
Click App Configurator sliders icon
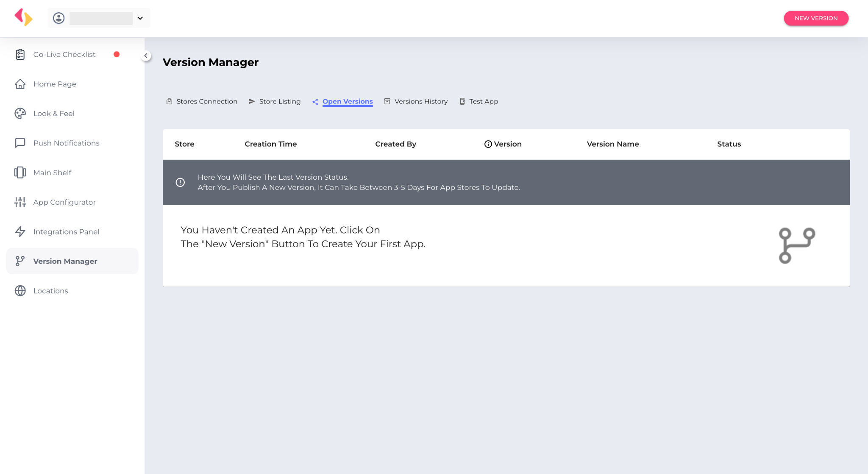(20, 202)
